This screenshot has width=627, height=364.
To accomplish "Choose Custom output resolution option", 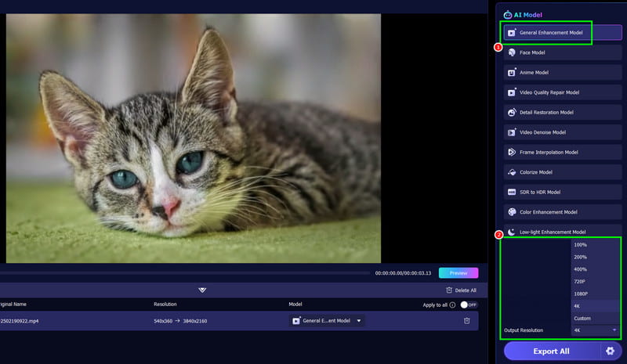I will (x=596, y=319).
